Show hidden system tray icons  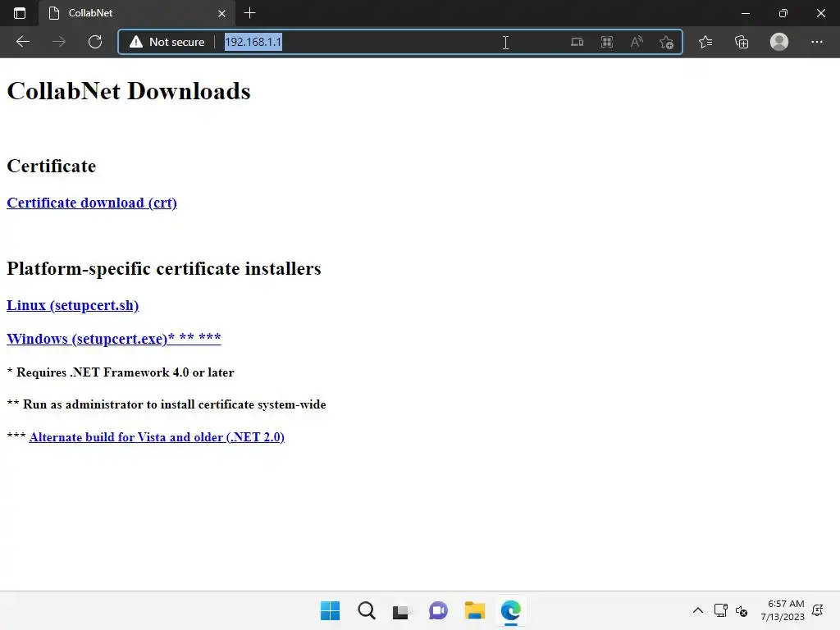(x=698, y=610)
